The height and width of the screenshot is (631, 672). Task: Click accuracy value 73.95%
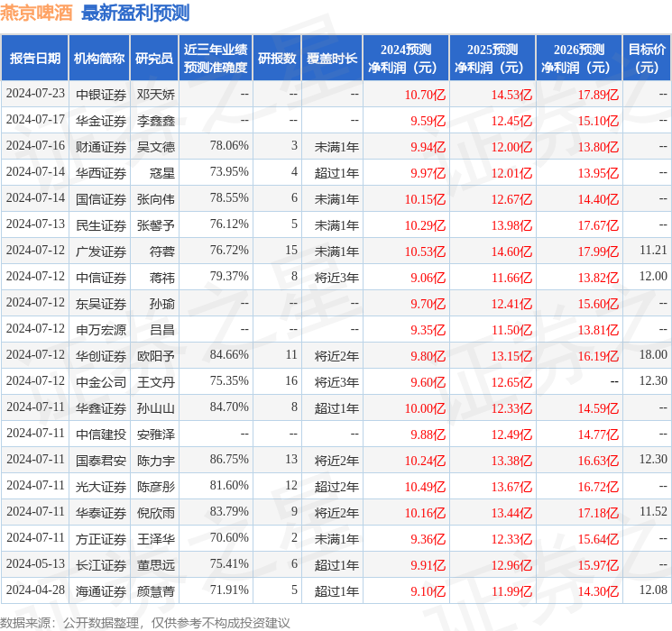(229, 172)
